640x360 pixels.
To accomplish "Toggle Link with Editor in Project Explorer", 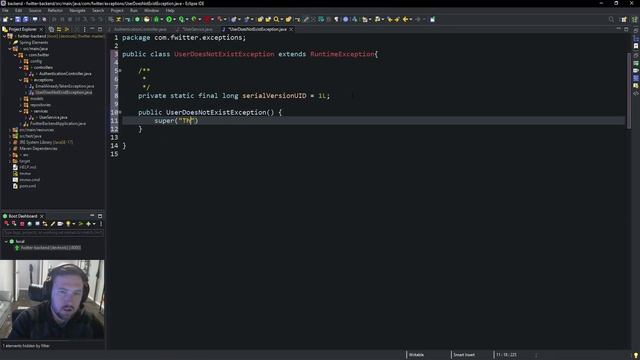I will click(x=59, y=29).
